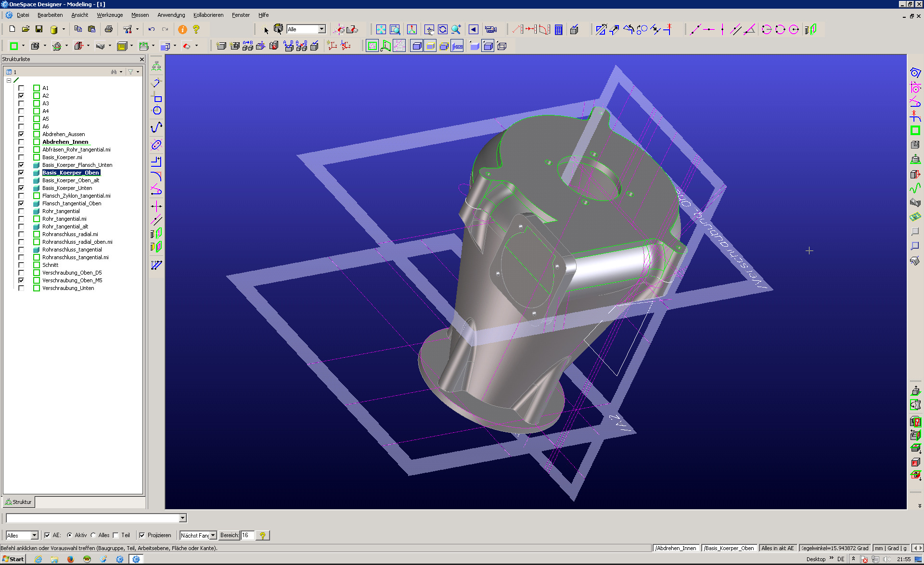Viewport: 924px width, 565px height.
Task: Uncheck the Projizieren checkbox
Action: [x=142, y=535]
